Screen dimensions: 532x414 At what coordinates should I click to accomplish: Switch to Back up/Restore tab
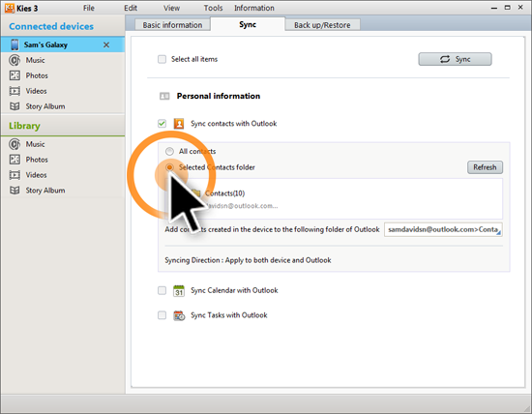pos(322,25)
